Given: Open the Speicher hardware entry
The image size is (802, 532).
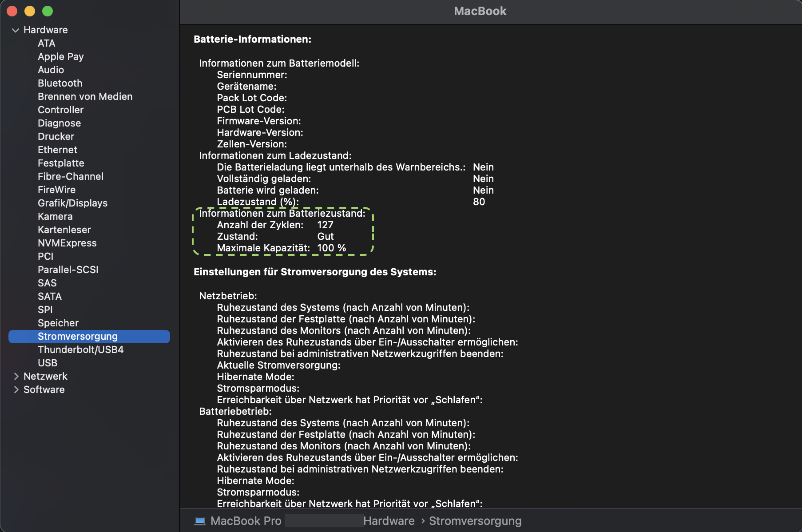Looking at the screenshot, I should 58,323.
